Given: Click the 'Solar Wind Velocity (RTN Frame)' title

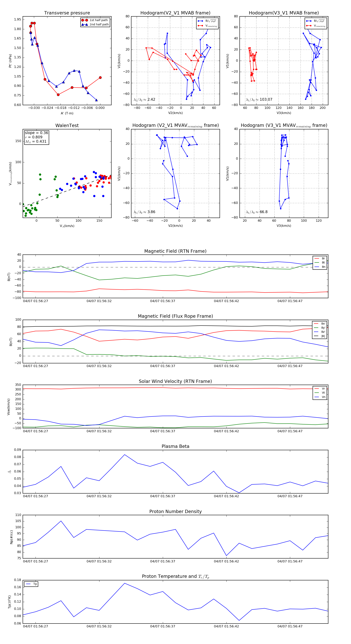Looking at the screenshot, I should (x=175, y=382).
